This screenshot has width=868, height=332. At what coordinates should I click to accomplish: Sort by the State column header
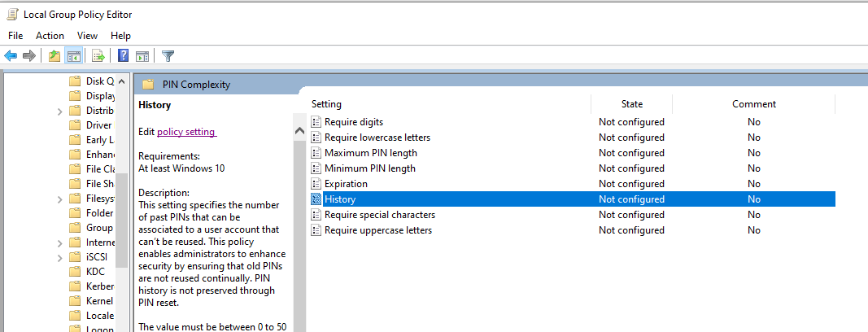[631, 104]
